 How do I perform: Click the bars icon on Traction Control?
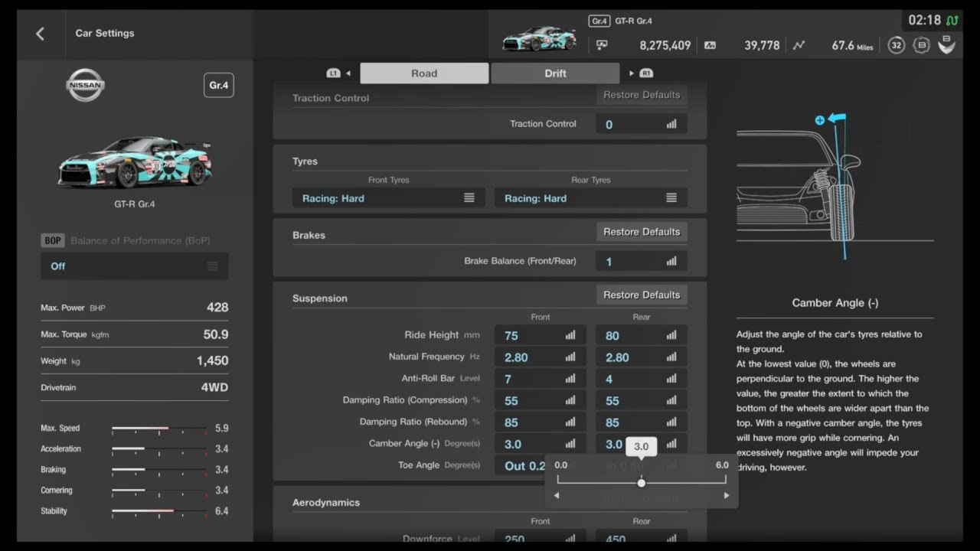click(x=671, y=124)
